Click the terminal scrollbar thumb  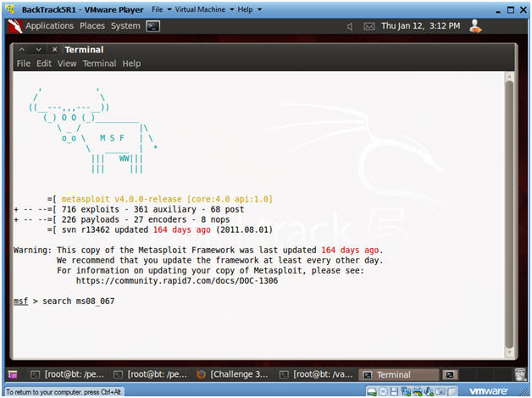[x=509, y=215]
